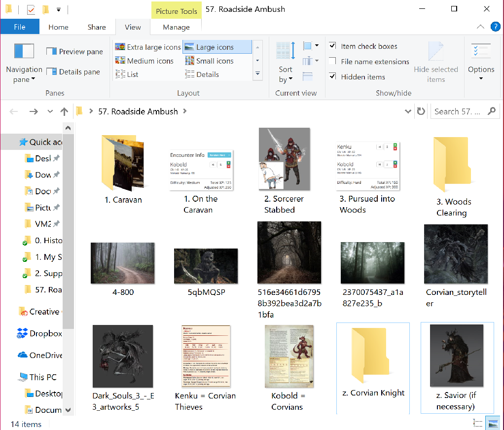Switch to details view in status bar

[478, 424]
